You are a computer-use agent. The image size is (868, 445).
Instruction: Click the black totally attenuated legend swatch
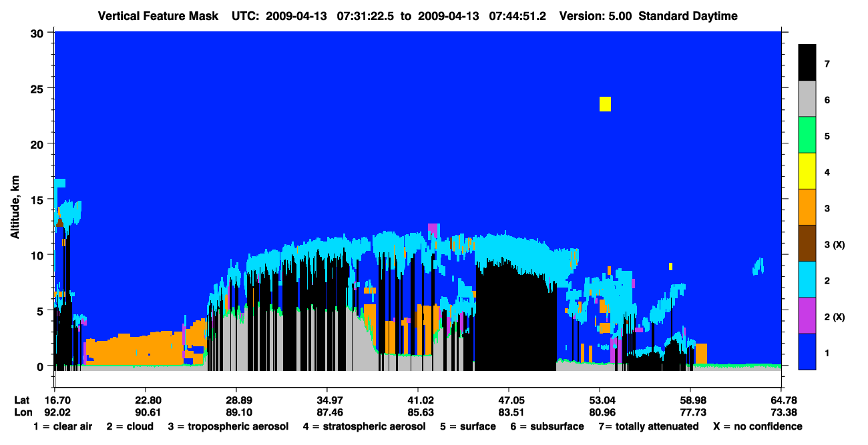pyautogui.click(x=807, y=63)
